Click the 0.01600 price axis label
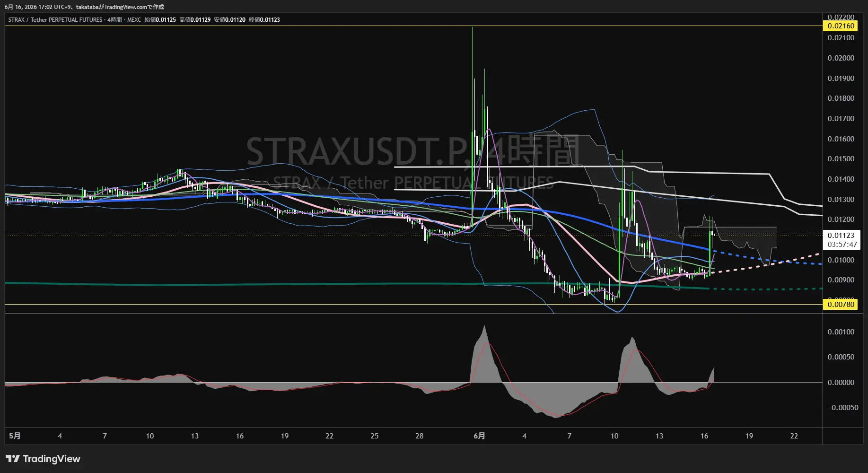The image size is (868, 473). point(841,139)
